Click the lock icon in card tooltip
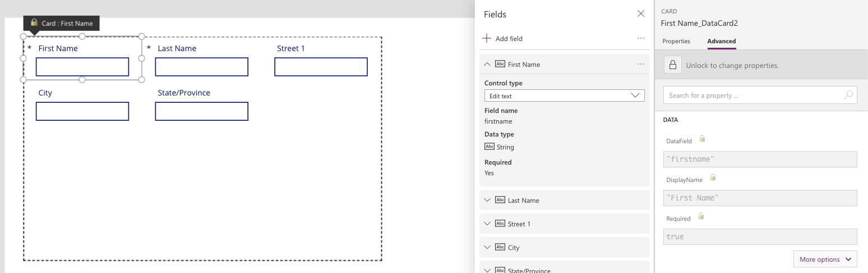 point(34,22)
